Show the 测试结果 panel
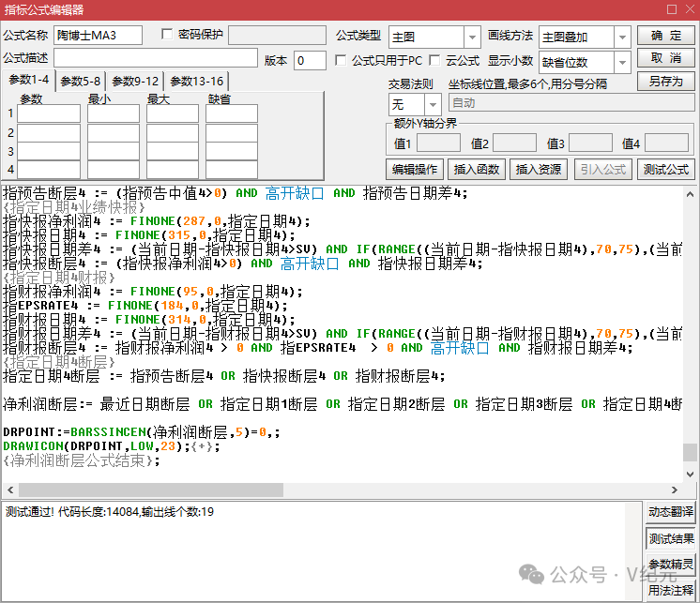 [x=671, y=538]
